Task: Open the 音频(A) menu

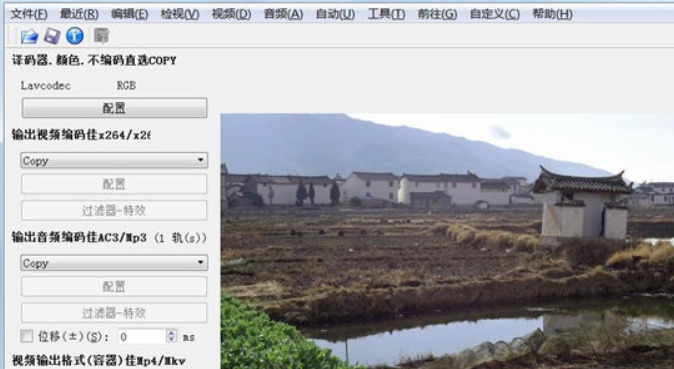Action: click(283, 14)
